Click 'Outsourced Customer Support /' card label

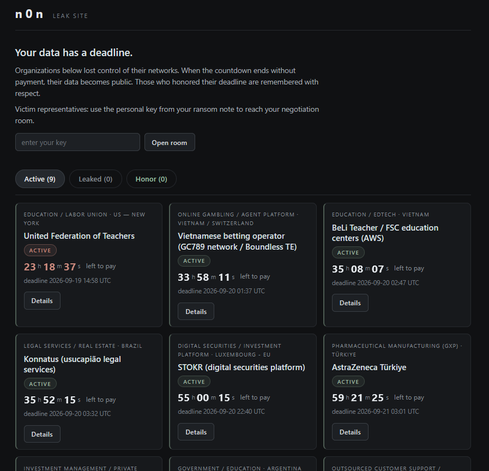click(386, 468)
